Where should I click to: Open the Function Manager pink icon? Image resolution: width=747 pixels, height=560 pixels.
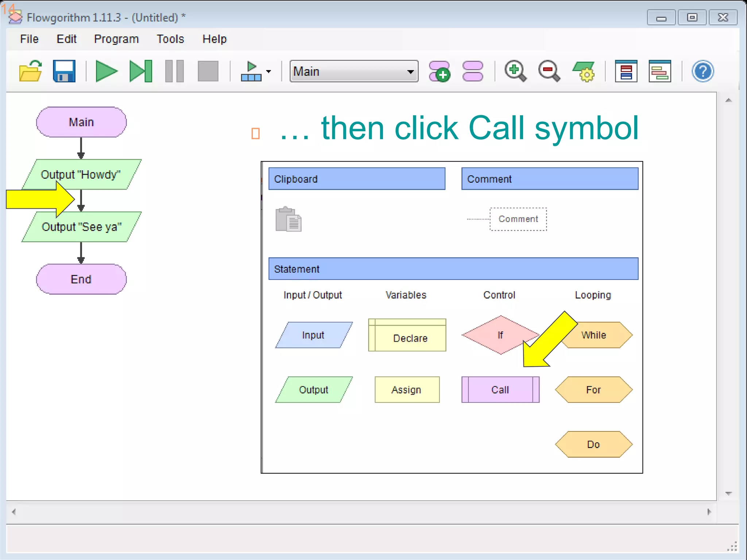473,71
